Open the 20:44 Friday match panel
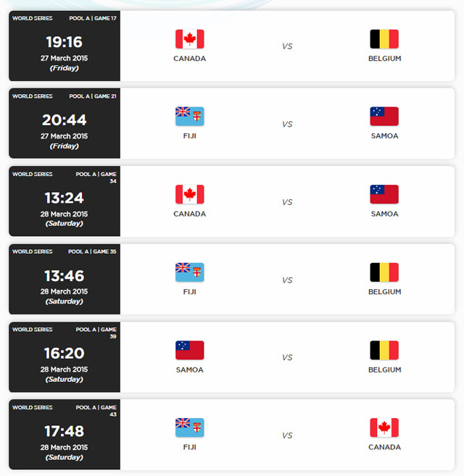Image resolution: width=464 pixels, height=476 pixels. [x=65, y=123]
